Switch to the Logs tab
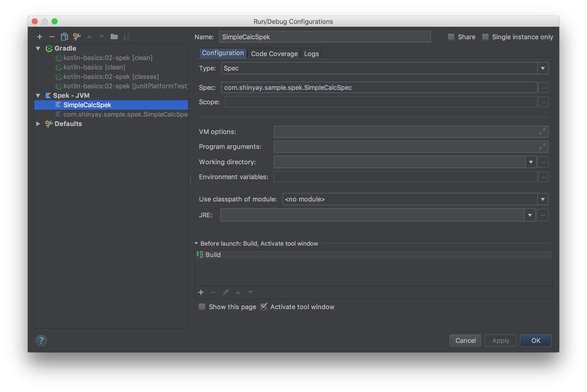 tap(311, 54)
